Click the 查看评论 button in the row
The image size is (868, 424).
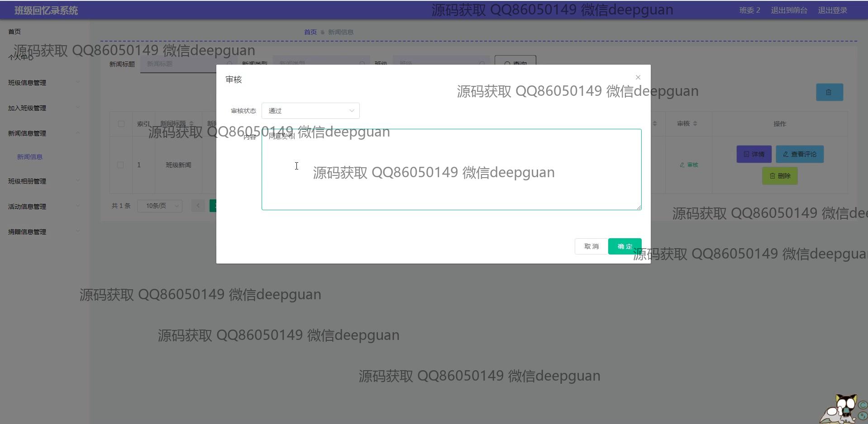(799, 154)
